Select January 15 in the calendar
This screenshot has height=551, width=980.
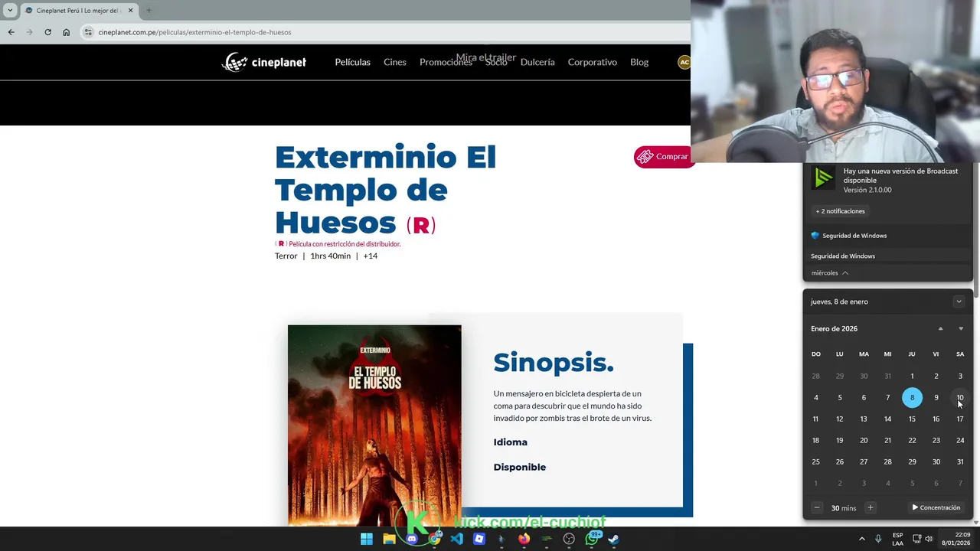pos(912,419)
